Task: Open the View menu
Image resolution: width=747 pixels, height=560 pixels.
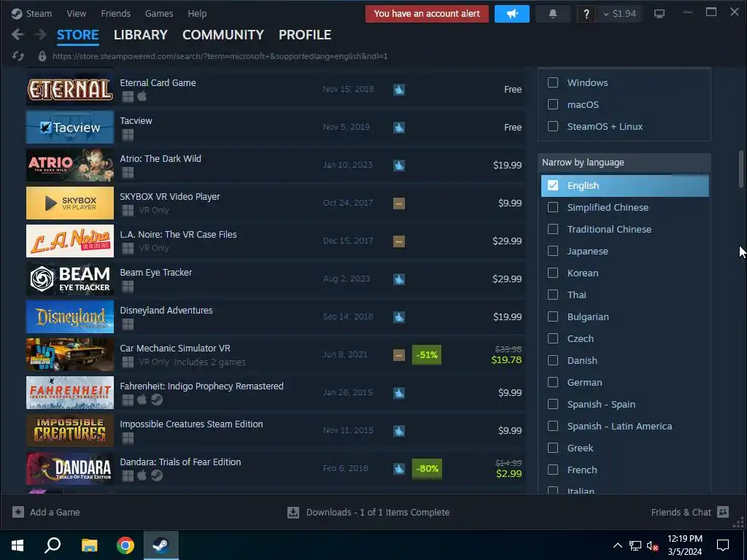Action: (x=76, y=13)
